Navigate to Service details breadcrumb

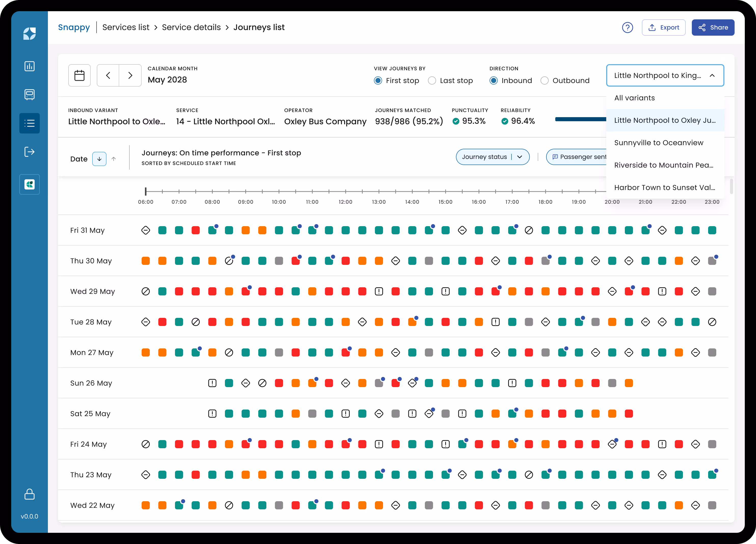click(191, 27)
